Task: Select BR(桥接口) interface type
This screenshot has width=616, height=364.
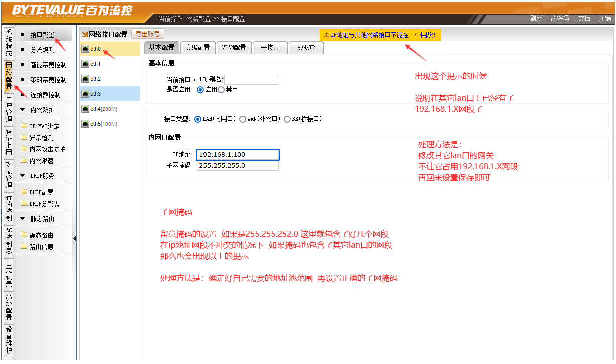Action: [287, 119]
